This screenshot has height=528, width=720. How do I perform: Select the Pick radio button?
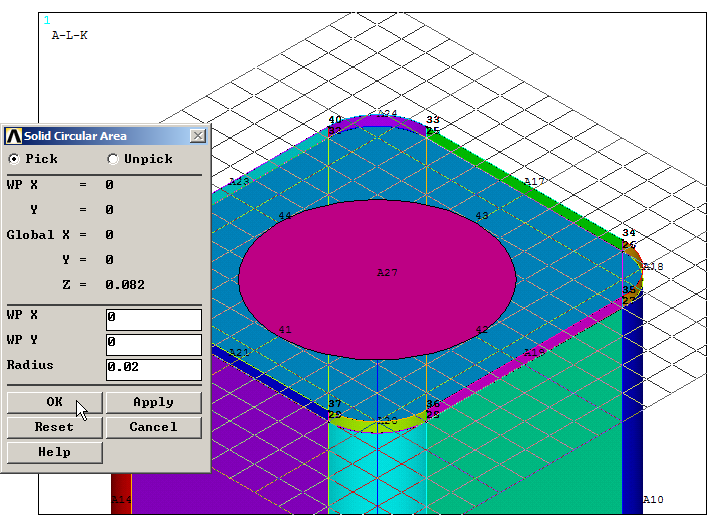pyautogui.click(x=14, y=159)
